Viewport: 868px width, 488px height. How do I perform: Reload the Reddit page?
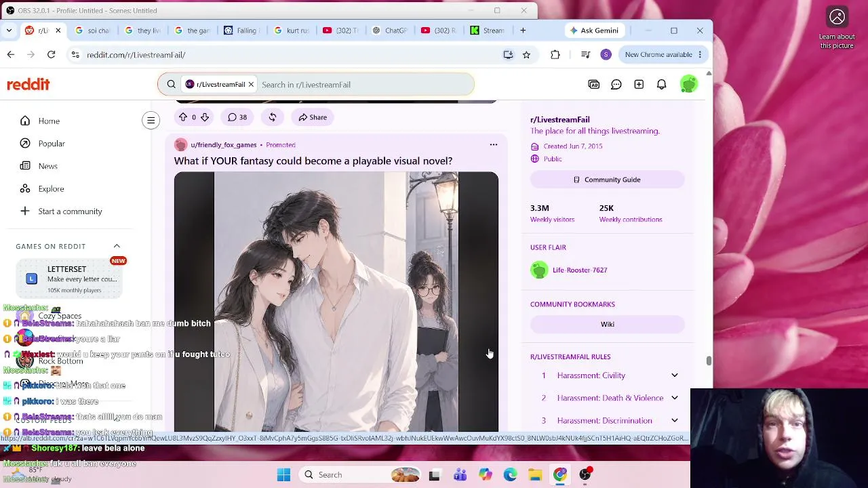pos(51,55)
